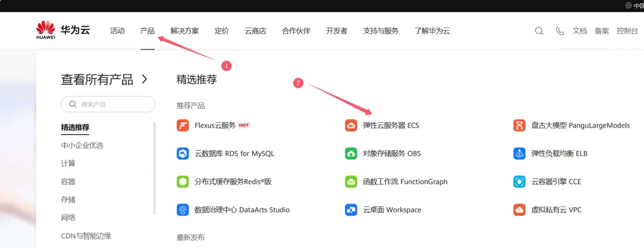Image resolution: width=644 pixels, height=248 pixels.
Task: Click the HOT badge beside Flexus云服务
Action: click(244, 125)
